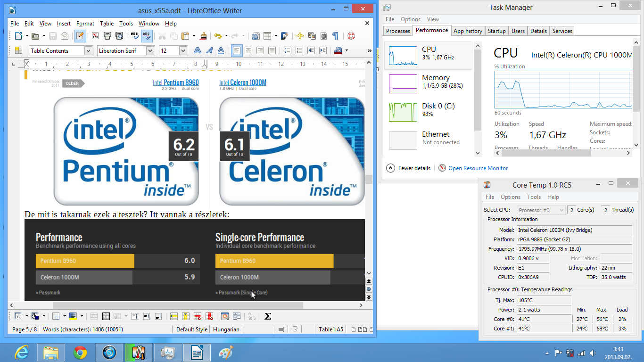Open Page Preview icon
This screenshot has width=644, height=362.
click(119, 36)
